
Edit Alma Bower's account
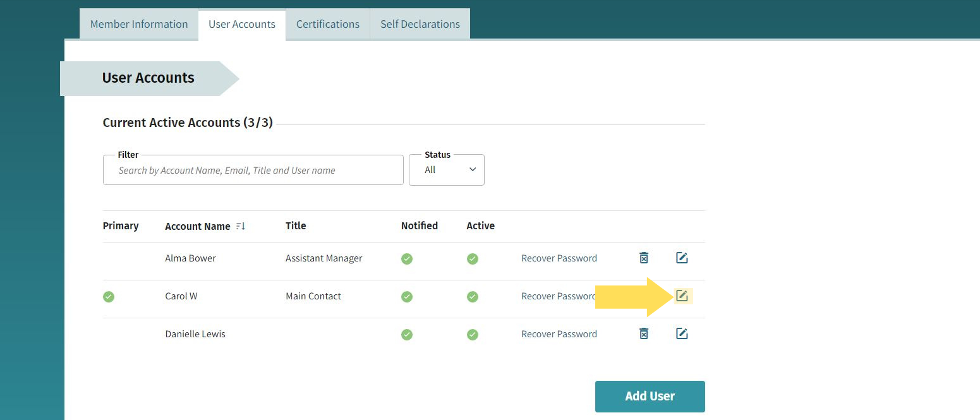(682, 258)
